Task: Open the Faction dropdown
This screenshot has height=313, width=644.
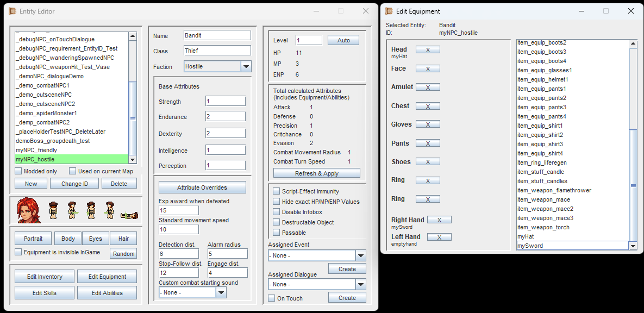Action: (246, 67)
